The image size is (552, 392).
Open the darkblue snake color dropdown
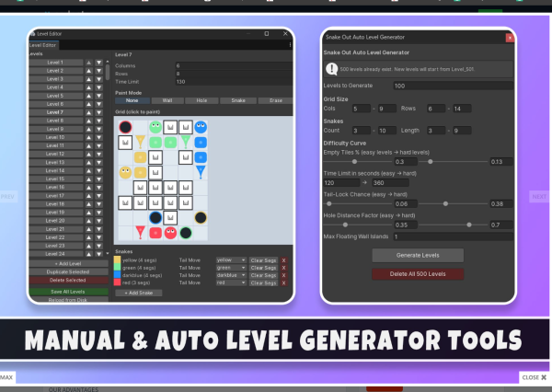[231, 275]
